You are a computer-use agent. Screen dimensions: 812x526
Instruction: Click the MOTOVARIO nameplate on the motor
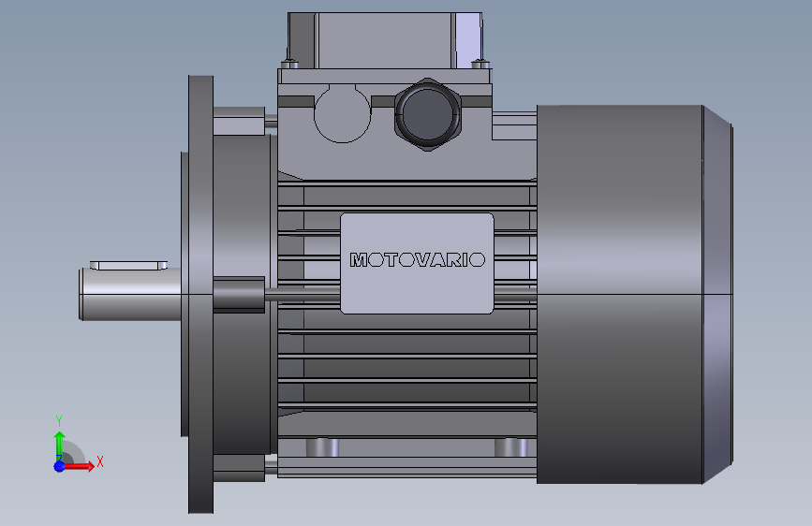pos(417,263)
